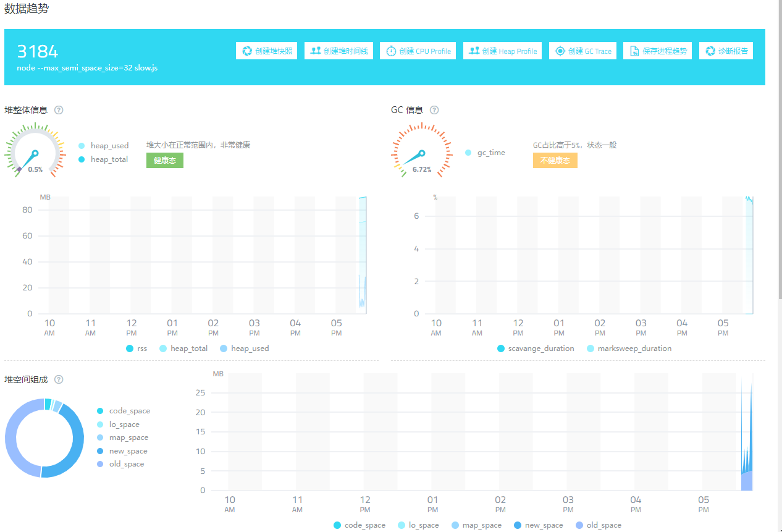The image size is (782, 532).
Task: Toggle scavange_duration series in GC chart legend
Action: click(x=536, y=348)
